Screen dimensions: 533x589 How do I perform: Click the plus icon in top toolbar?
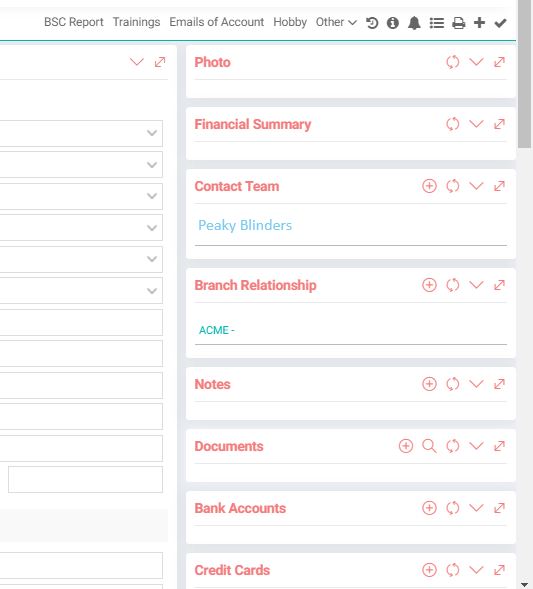pos(479,23)
